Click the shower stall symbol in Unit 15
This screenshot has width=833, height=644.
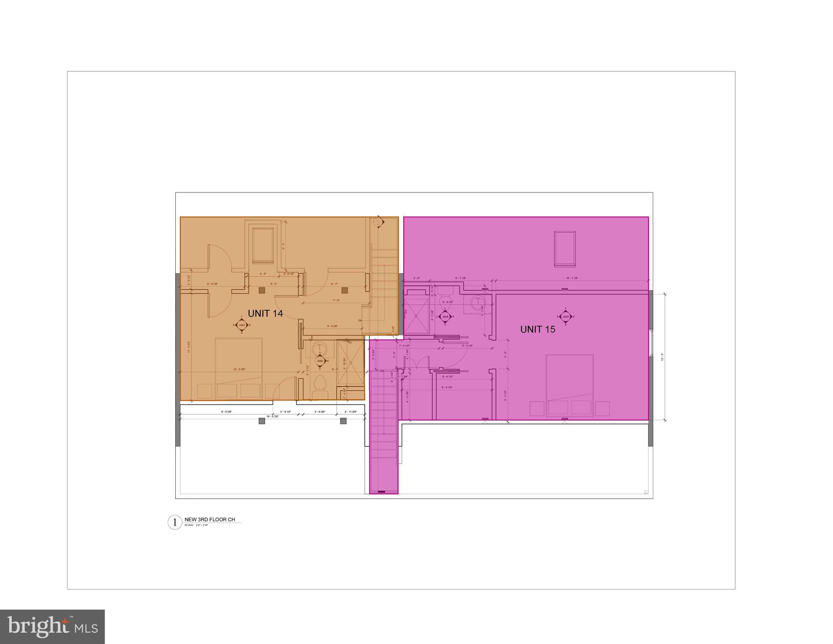[416, 316]
